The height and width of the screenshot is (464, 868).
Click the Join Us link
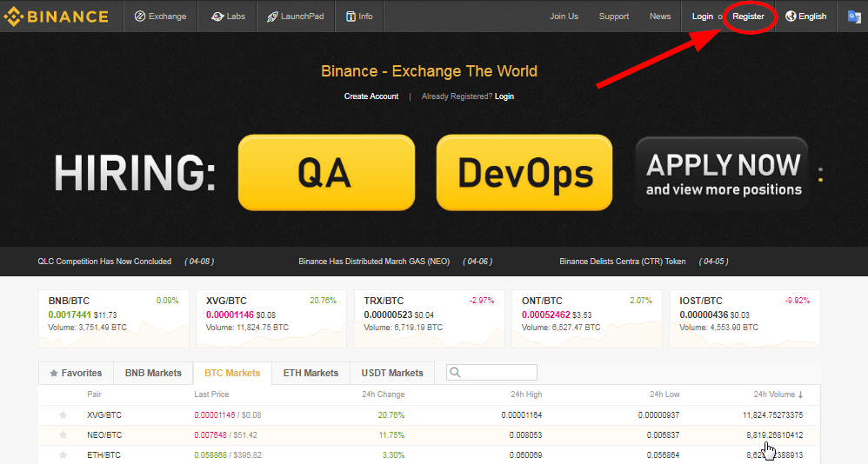[564, 16]
